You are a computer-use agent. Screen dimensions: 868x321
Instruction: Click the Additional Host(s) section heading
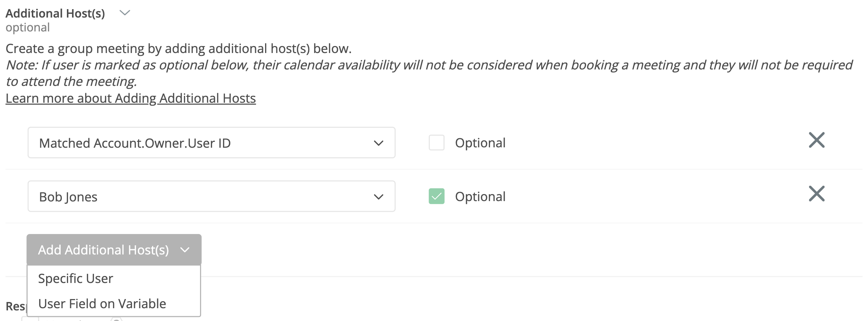click(55, 14)
